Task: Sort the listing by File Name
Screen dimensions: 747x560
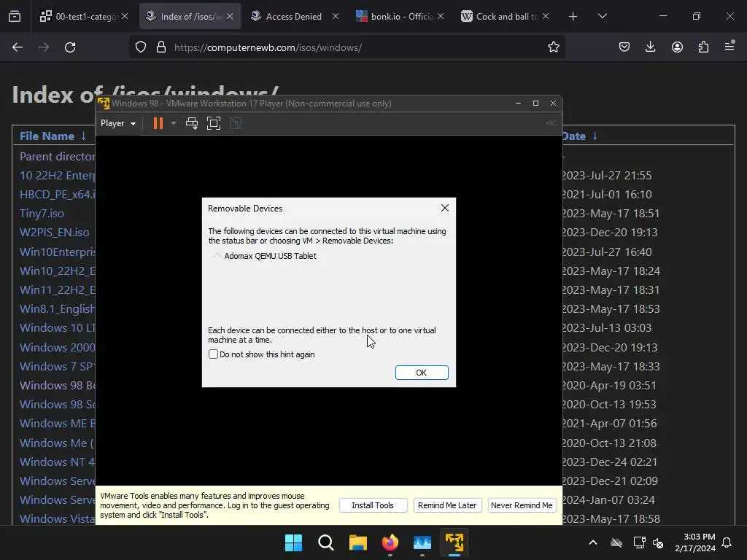Action: tap(47, 136)
